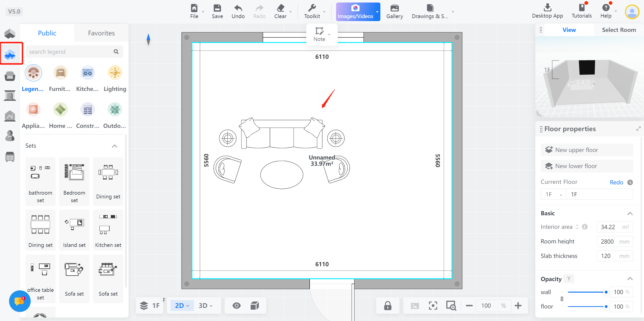Toggle the eye visibility icon

(236, 306)
